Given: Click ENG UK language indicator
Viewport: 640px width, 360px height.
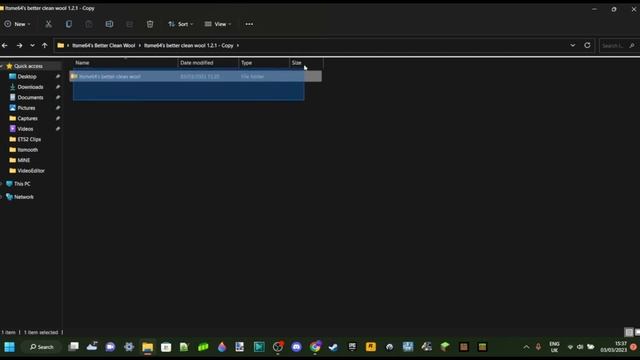Looking at the screenshot, I should click(x=554, y=347).
